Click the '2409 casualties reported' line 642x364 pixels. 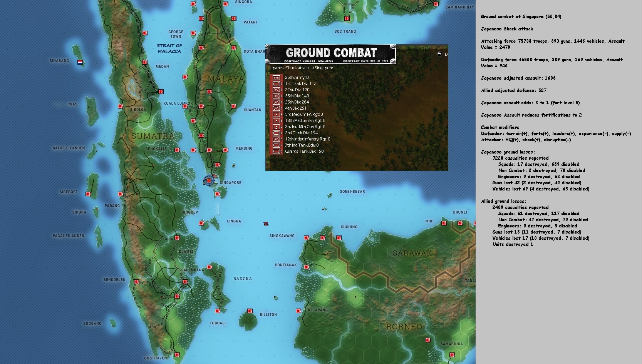point(520,207)
